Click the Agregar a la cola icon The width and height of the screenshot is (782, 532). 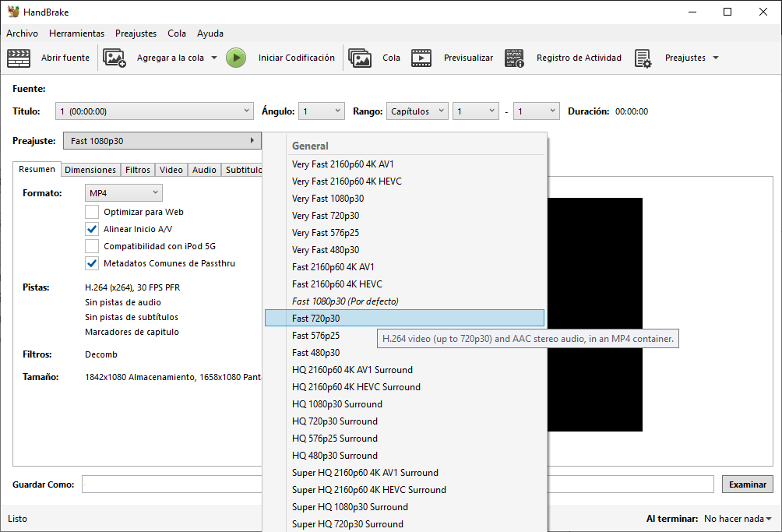click(x=114, y=58)
